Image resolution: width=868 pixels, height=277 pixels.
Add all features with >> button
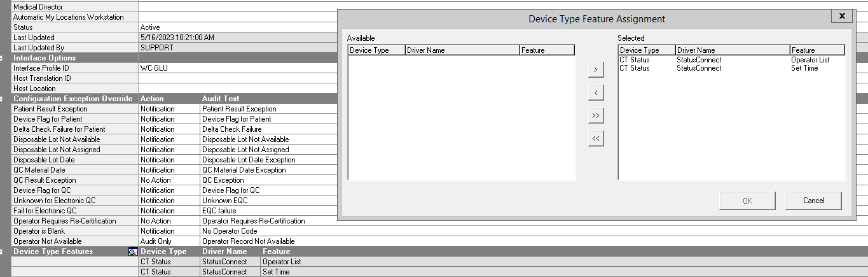(595, 115)
